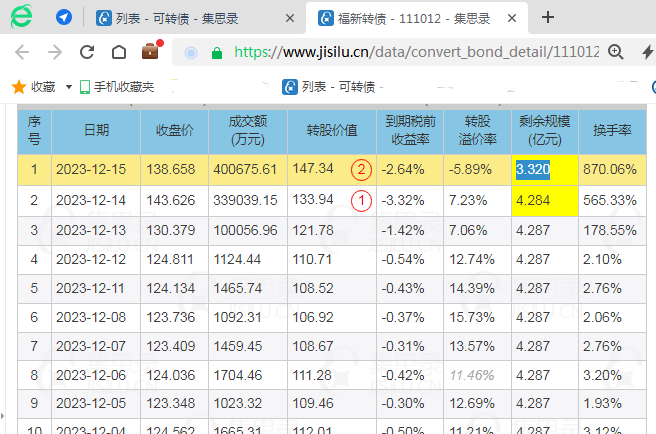Screen dimensions: 656x434
Task: Click the lightning speed-mode icon
Action: click(x=648, y=52)
